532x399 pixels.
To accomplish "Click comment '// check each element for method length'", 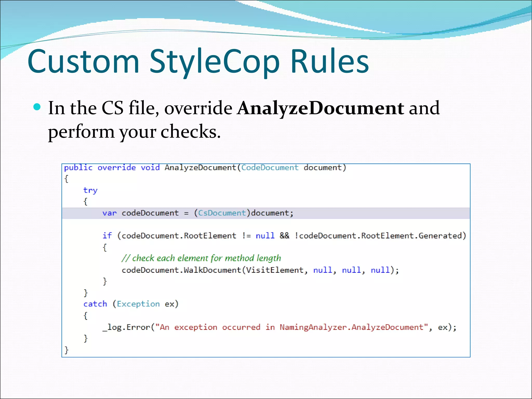I will 201,258.
